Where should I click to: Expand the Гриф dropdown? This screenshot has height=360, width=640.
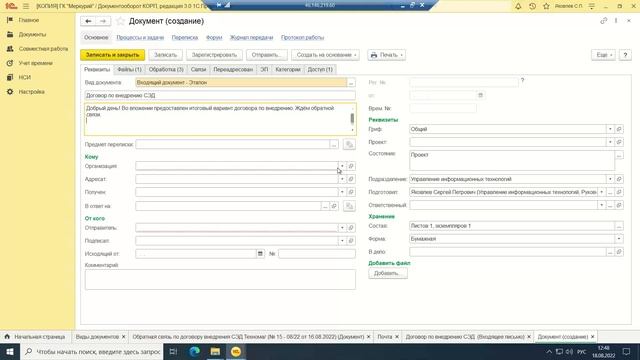click(x=610, y=129)
